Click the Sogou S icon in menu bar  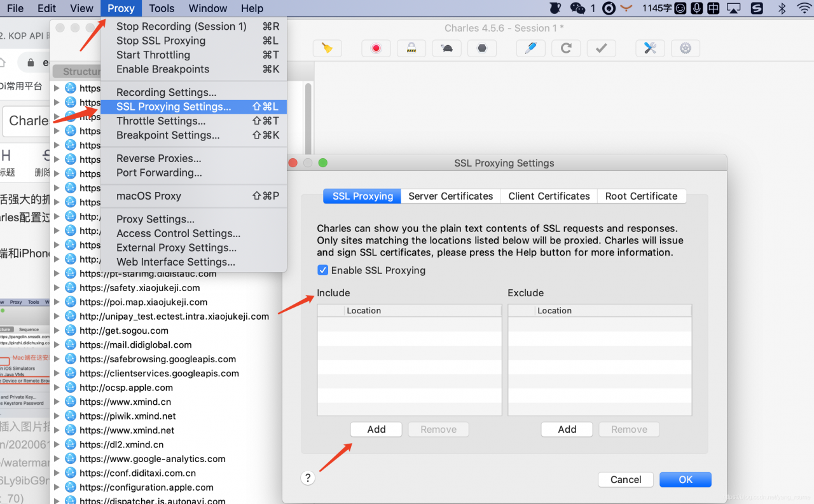tap(757, 8)
